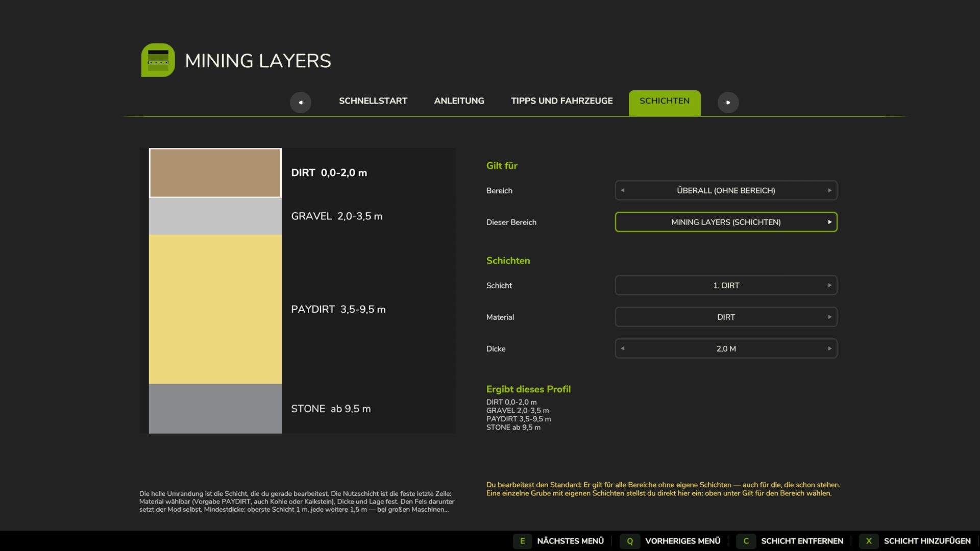This screenshot has width=980, height=551.
Task: Click profile summary line PAYDIRT 3,5-9,5 m
Action: [519, 419]
